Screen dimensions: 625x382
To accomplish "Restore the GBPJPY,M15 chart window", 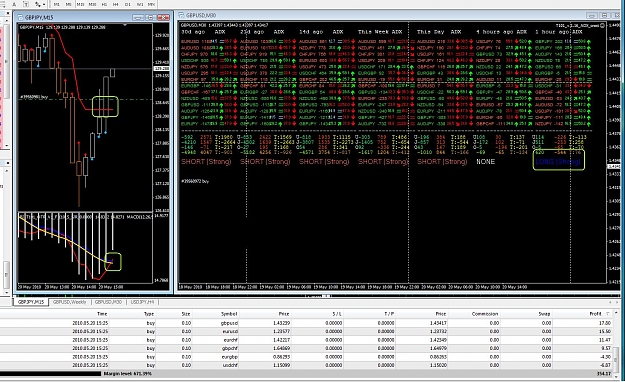I will tap(150, 17).
